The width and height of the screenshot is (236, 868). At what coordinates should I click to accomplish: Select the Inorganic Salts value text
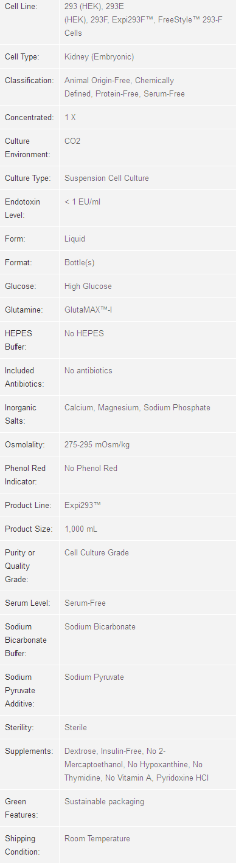pyautogui.click(x=137, y=408)
